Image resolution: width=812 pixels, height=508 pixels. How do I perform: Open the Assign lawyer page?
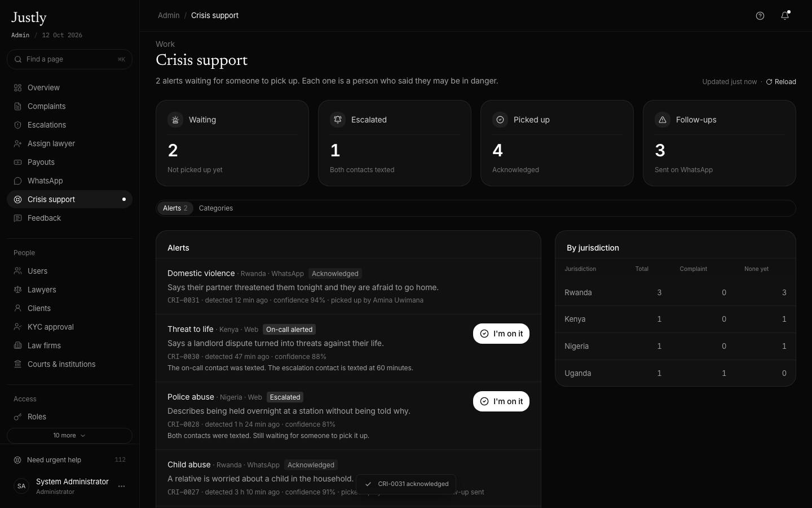(x=69, y=143)
